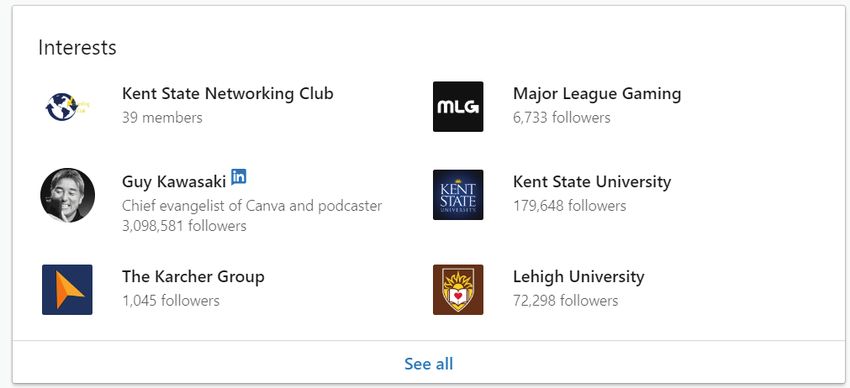The image size is (850, 388).
Task: Click the MLG black logo icon
Action: [x=458, y=107]
